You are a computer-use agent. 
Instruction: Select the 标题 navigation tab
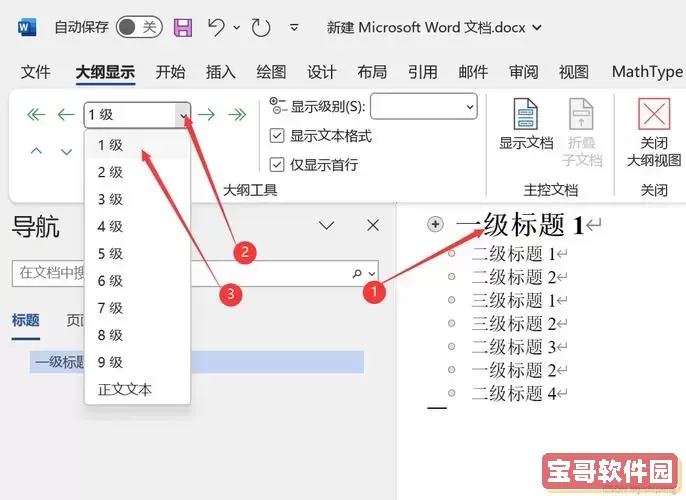pyautogui.click(x=25, y=321)
